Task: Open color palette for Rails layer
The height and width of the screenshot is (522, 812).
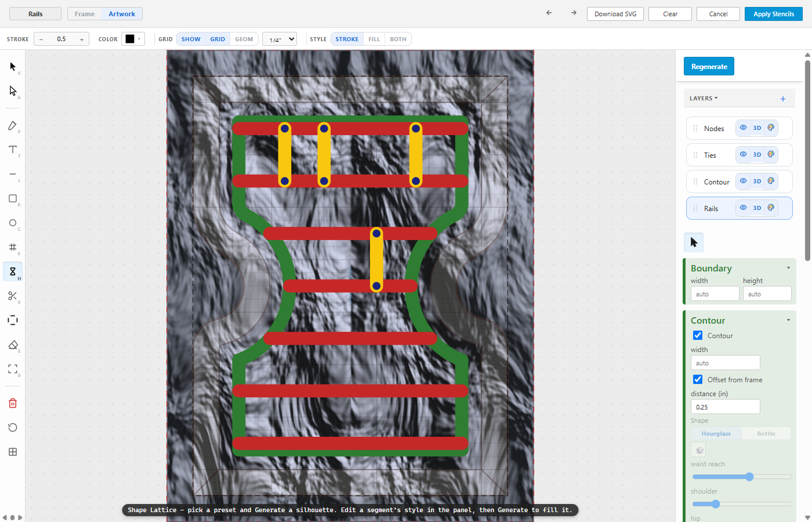Action: pos(771,208)
